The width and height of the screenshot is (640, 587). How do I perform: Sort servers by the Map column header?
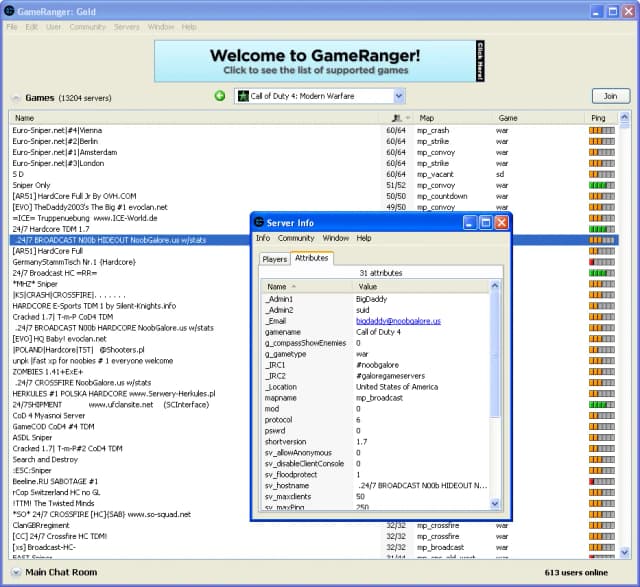pyautogui.click(x=453, y=118)
